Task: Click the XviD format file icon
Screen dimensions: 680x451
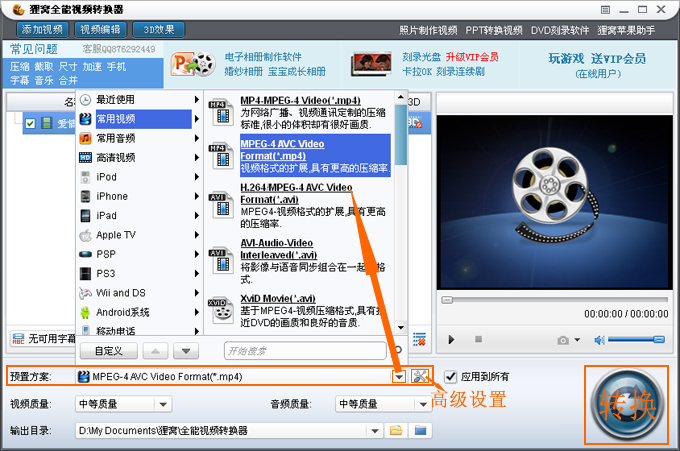Action: [222, 310]
